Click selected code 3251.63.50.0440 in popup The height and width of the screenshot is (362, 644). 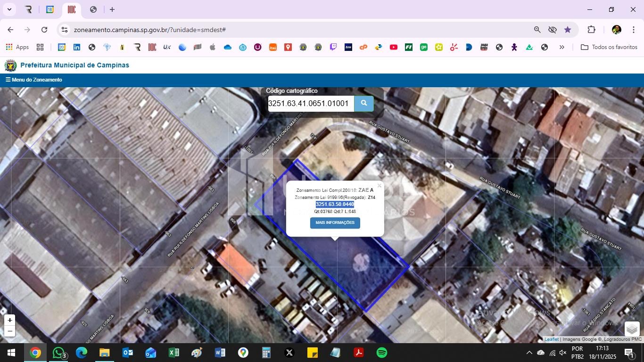point(335,204)
